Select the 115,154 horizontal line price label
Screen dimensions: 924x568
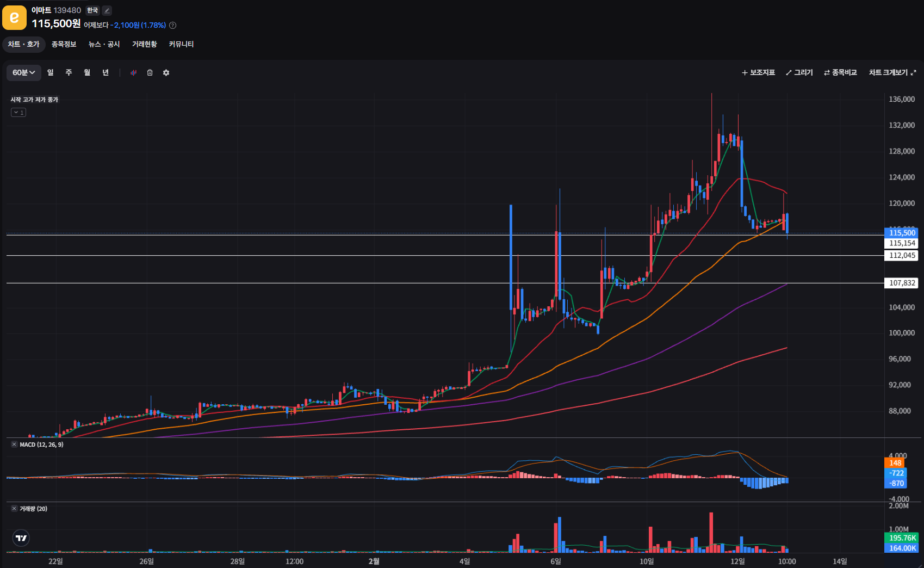tap(902, 243)
